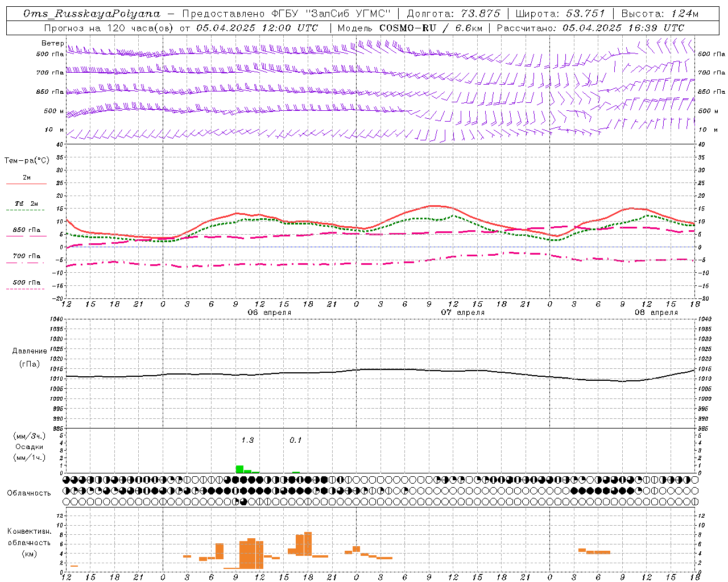Screen dimensions: 728x582
Task: Click the 'Тем-ра(°C)' temperature panel label
Action: 27,161
